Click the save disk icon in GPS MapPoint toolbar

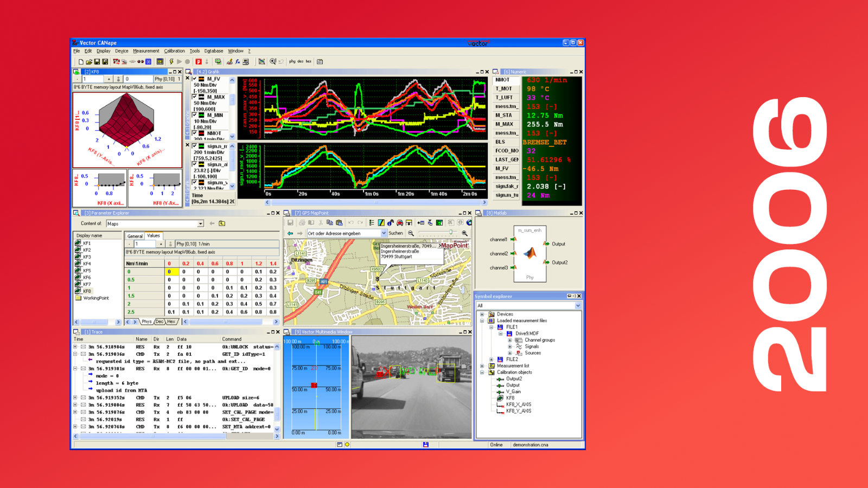[290, 223]
